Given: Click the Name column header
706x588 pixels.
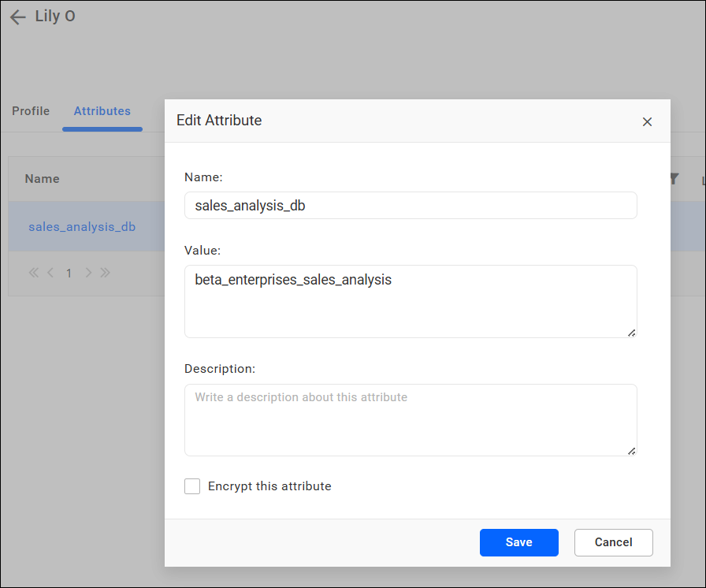Looking at the screenshot, I should [42, 179].
